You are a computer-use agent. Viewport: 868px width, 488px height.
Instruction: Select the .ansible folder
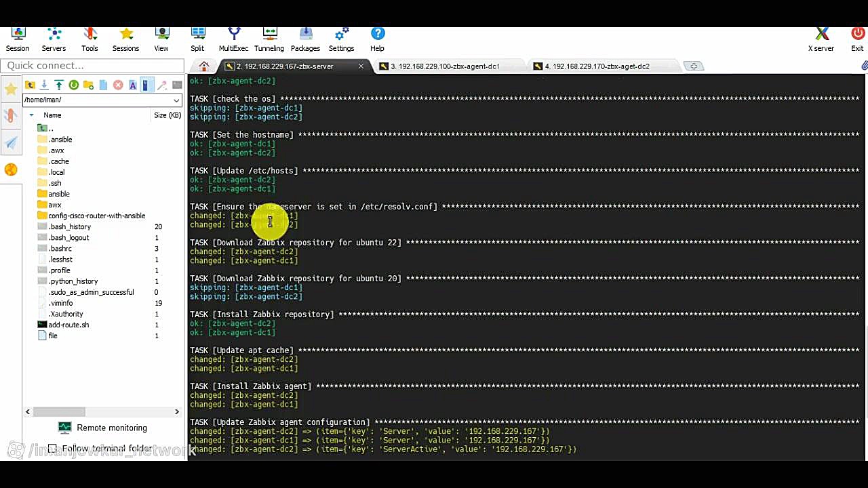tap(55, 140)
